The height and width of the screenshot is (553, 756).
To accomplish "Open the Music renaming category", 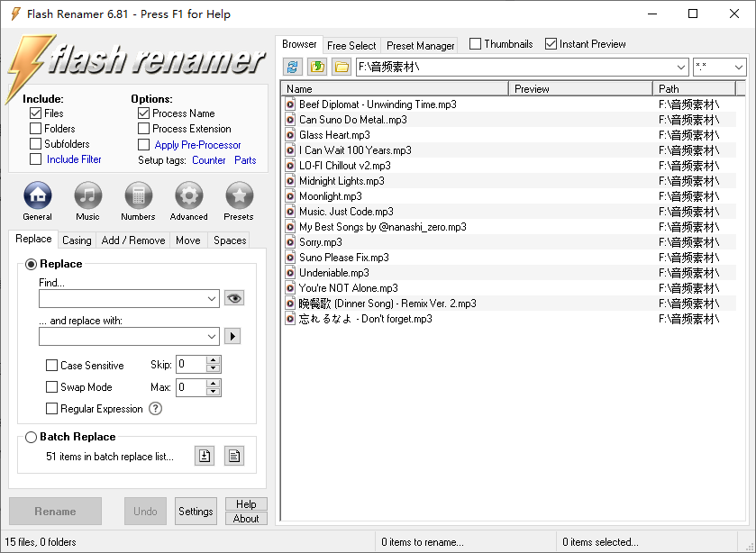I will coord(87,195).
